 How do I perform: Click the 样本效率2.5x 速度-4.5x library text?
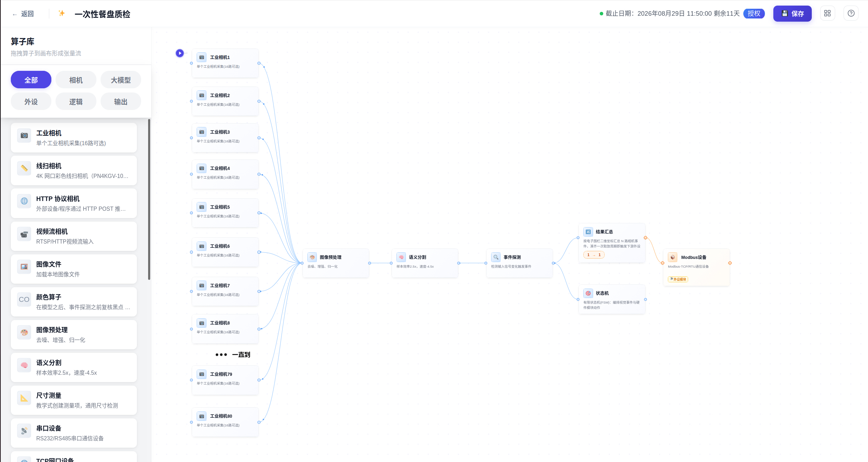(67, 373)
